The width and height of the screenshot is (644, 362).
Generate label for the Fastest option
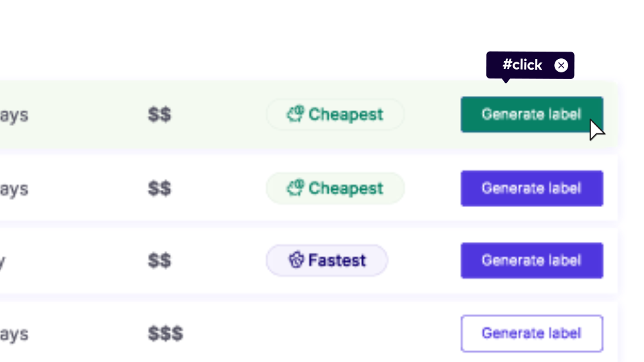[531, 261]
